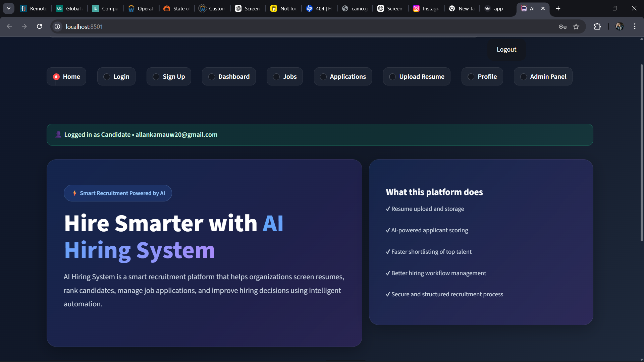644x362 pixels.
Task: Open Chrome three-dot menu
Action: coord(635,26)
